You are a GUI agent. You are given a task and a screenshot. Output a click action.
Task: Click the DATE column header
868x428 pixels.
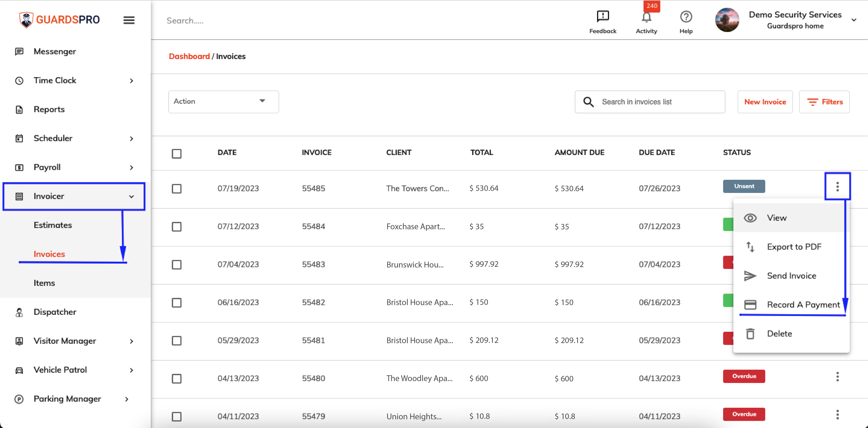pos(227,153)
